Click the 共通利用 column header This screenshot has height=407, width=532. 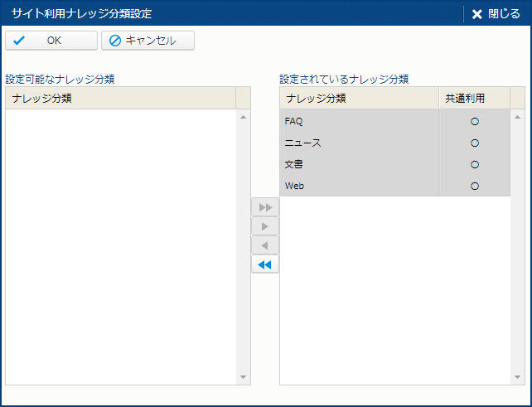474,99
